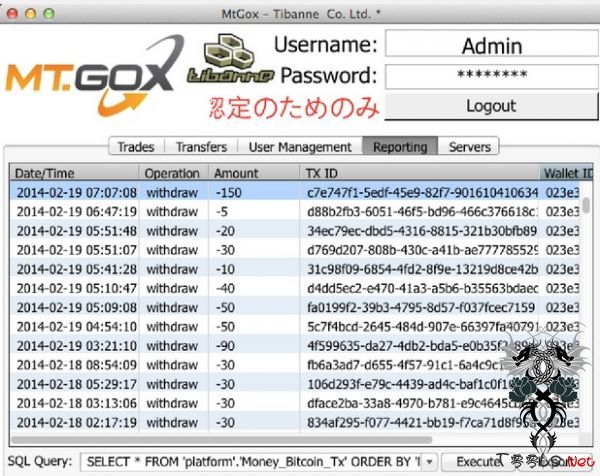Click the Tibanne logo icon
This screenshot has width=600, height=476.
(226, 62)
